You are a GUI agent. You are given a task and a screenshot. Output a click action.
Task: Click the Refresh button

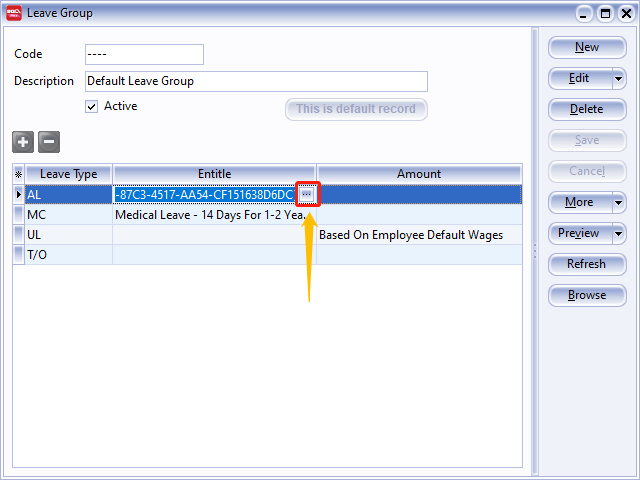tap(587, 264)
